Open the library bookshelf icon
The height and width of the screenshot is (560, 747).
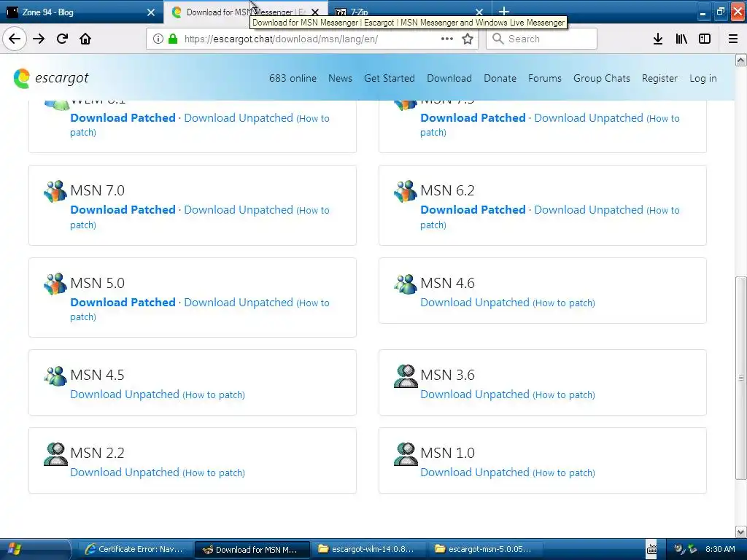pos(681,39)
